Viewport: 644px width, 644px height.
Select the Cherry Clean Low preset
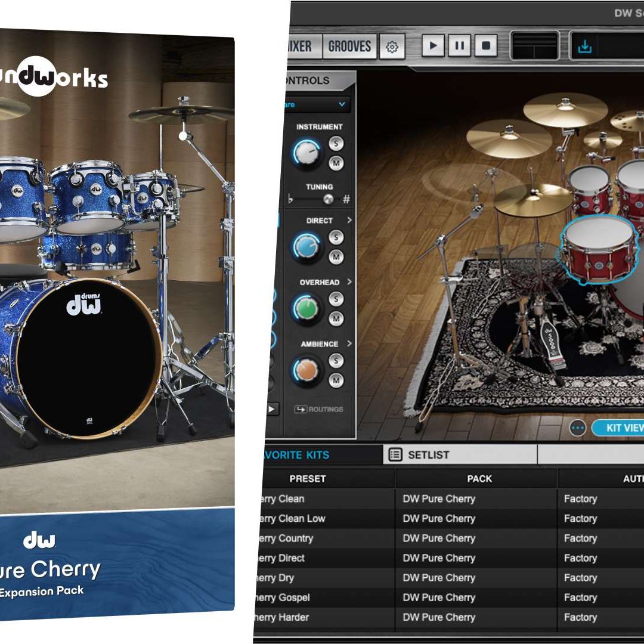(450, 518)
